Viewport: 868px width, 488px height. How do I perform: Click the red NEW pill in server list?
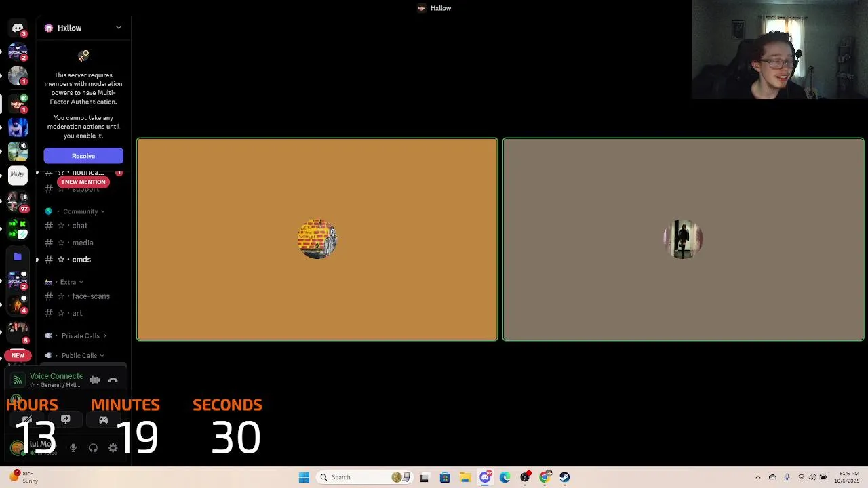tap(18, 355)
